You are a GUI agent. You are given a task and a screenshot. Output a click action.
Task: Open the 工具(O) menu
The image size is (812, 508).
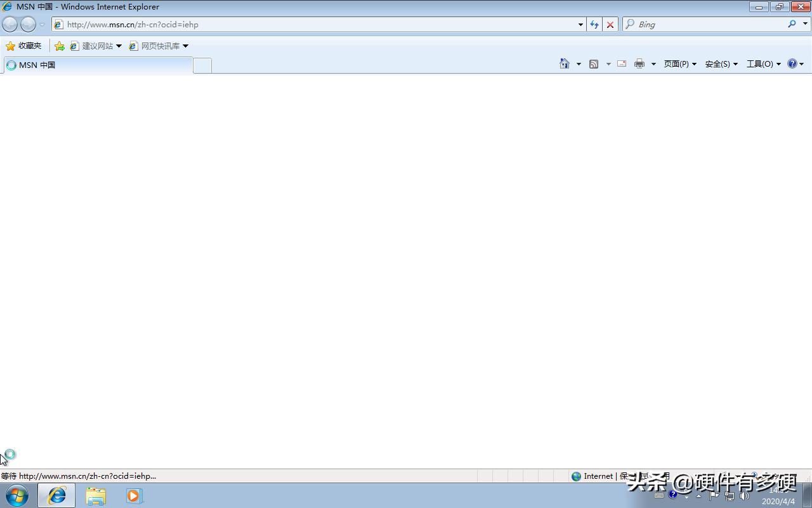pyautogui.click(x=764, y=63)
